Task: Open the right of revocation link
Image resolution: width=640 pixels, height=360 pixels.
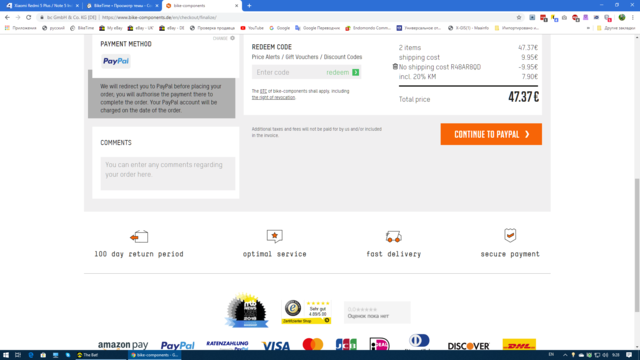Action: [273, 97]
